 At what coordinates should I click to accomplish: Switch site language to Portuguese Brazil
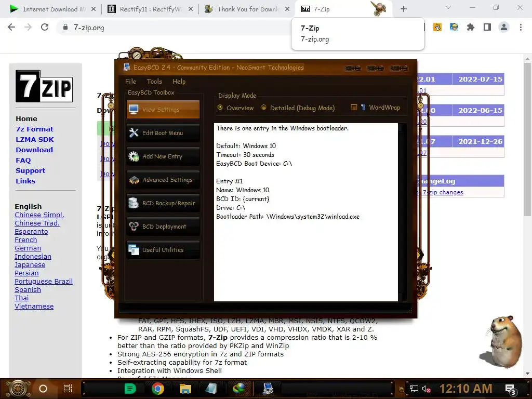tap(44, 282)
